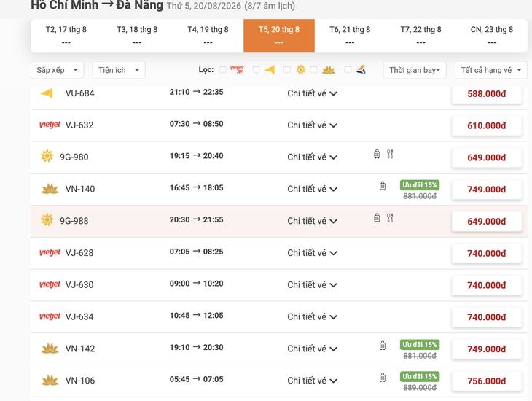
Task: Expand Chi tiết vé for VJ-634
Action: coord(312,317)
